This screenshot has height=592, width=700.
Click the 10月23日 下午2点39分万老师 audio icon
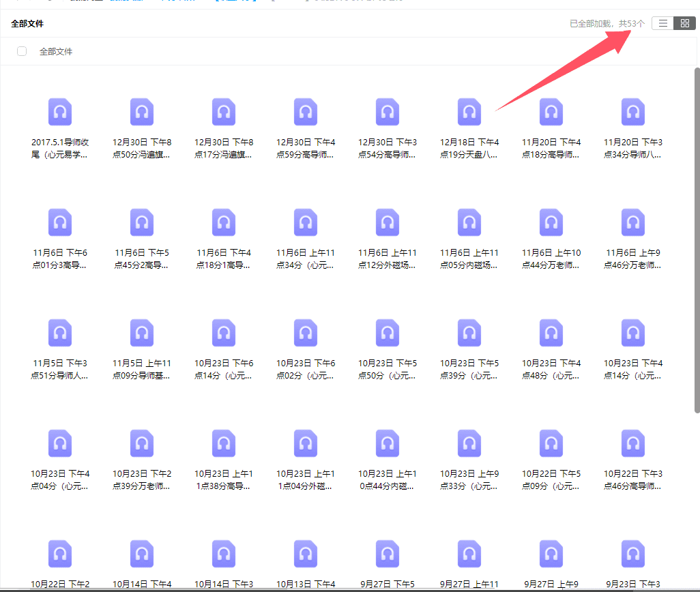142,443
